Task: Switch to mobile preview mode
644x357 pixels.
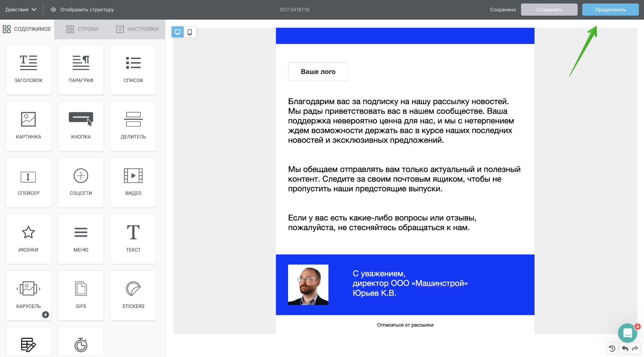Action: [x=190, y=32]
